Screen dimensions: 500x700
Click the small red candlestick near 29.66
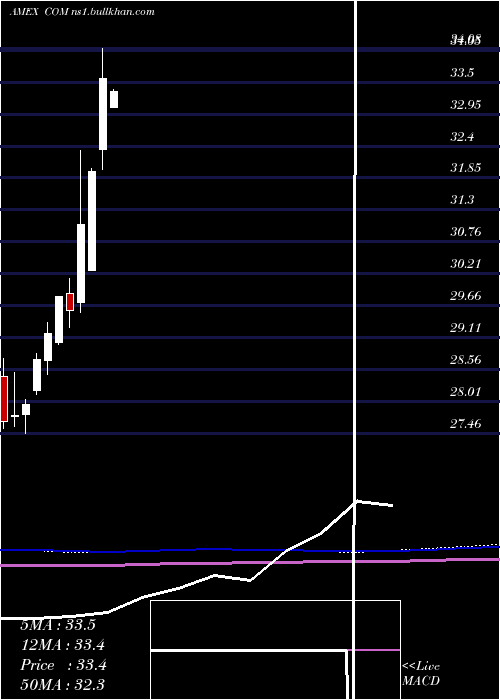click(70, 302)
